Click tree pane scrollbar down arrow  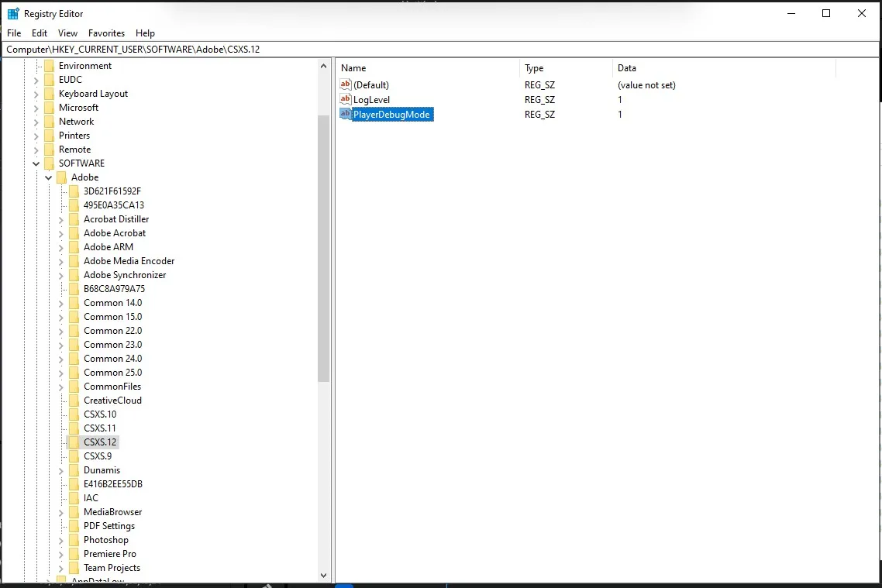(x=324, y=575)
